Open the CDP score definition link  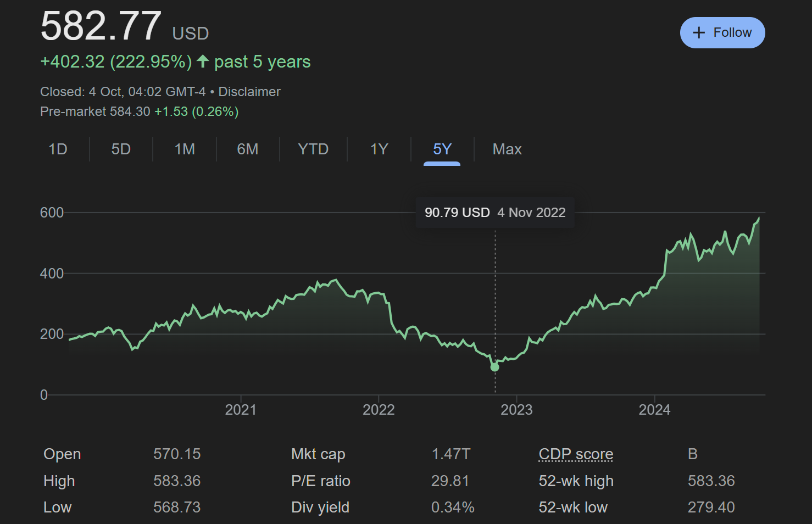[x=576, y=454]
